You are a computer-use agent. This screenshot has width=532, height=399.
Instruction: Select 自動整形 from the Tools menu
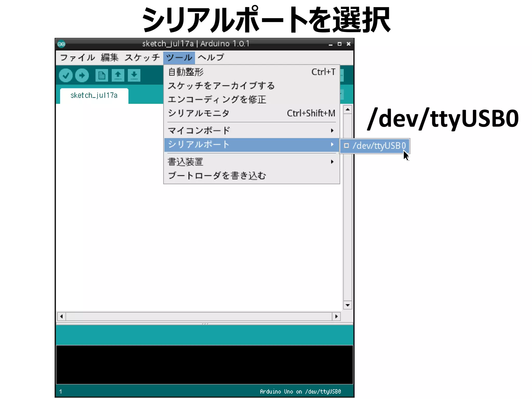pyautogui.click(x=252, y=72)
